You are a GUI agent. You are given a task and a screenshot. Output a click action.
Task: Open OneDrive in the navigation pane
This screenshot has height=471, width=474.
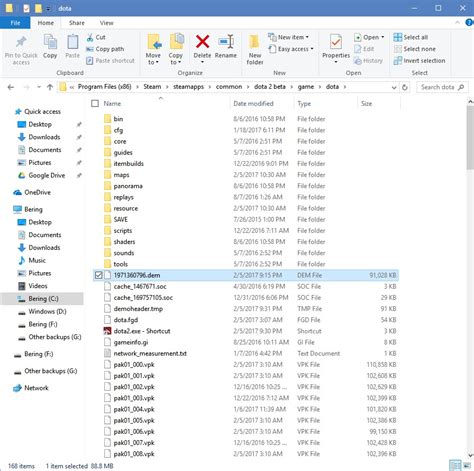coord(32,192)
